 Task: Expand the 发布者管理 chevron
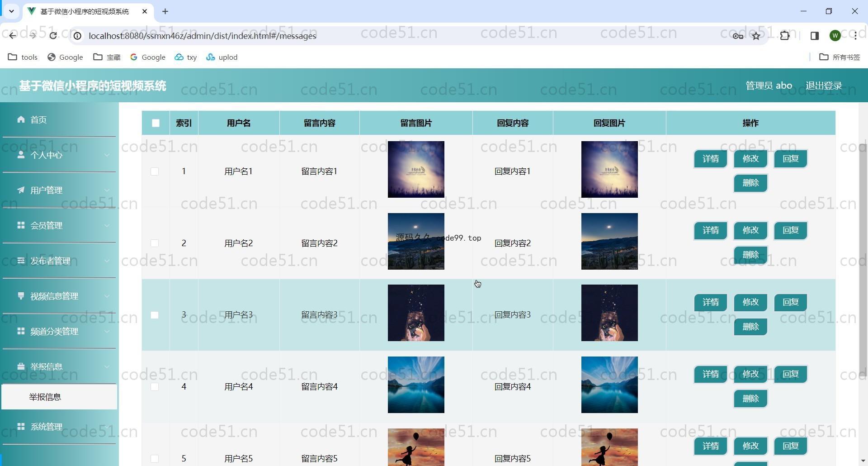(107, 261)
